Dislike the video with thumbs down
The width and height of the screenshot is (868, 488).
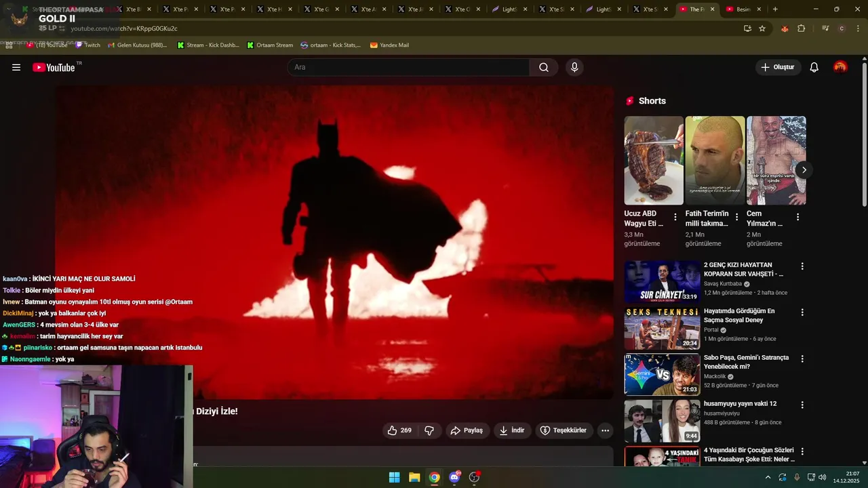pyautogui.click(x=429, y=430)
